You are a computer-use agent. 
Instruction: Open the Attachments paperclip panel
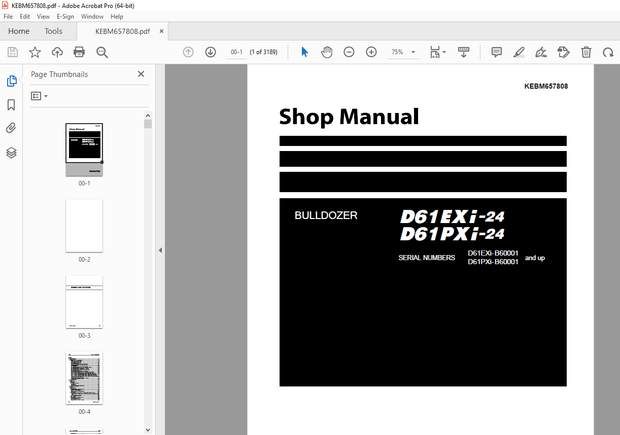11,128
